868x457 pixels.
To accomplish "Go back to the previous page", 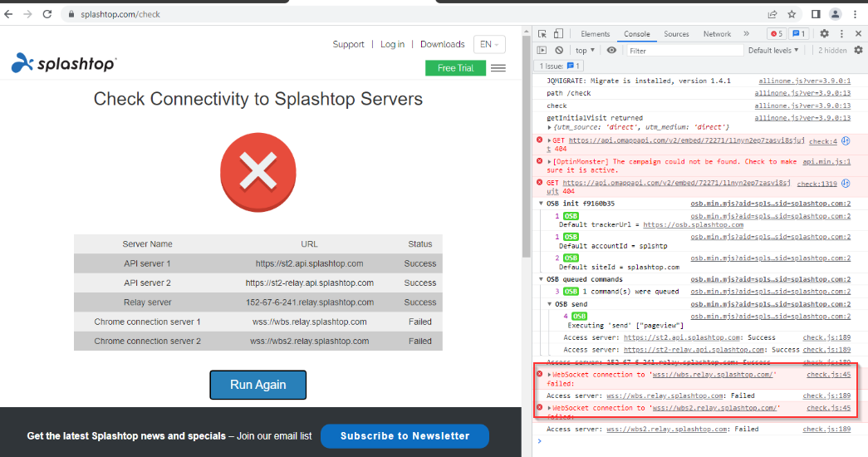I will click(8, 14).
